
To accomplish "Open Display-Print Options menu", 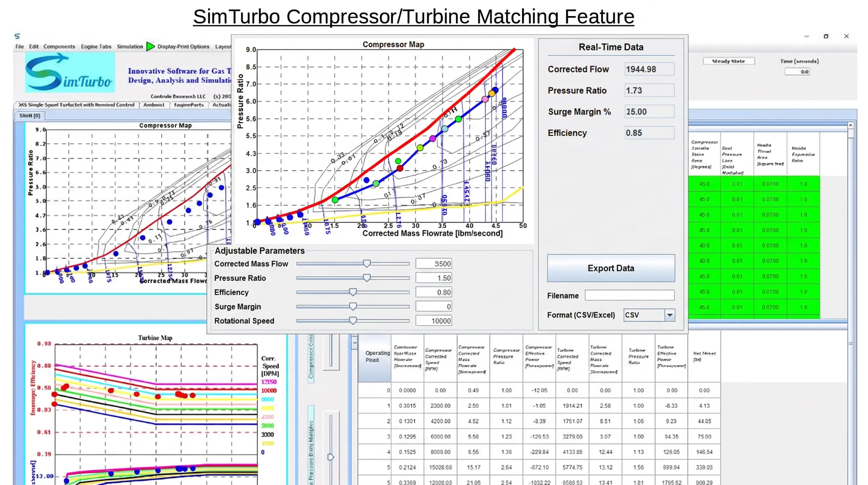I will tap(183, 47).
